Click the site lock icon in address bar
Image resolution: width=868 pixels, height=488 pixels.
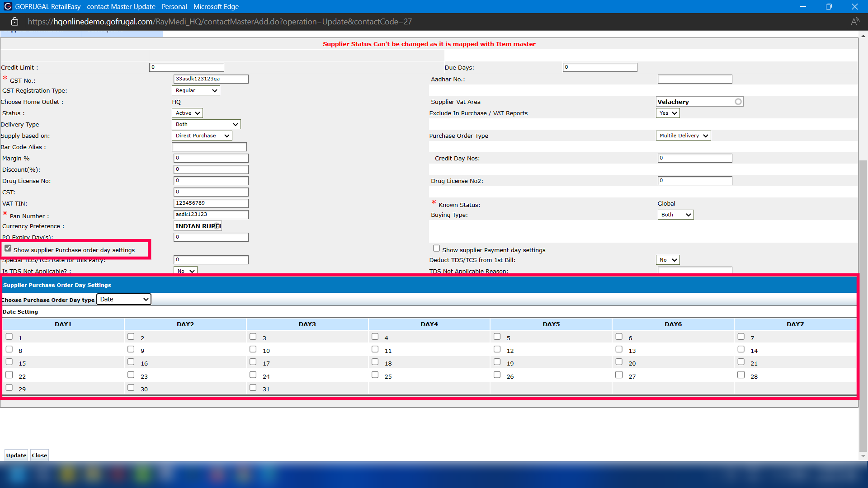coord(14,22)
